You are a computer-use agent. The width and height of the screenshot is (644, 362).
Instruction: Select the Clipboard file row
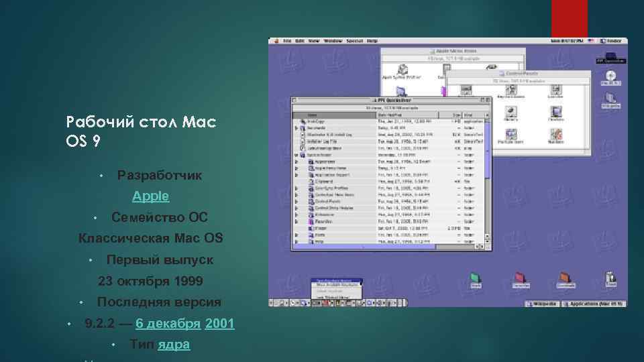pyautogui.click(x=389, y=182)
